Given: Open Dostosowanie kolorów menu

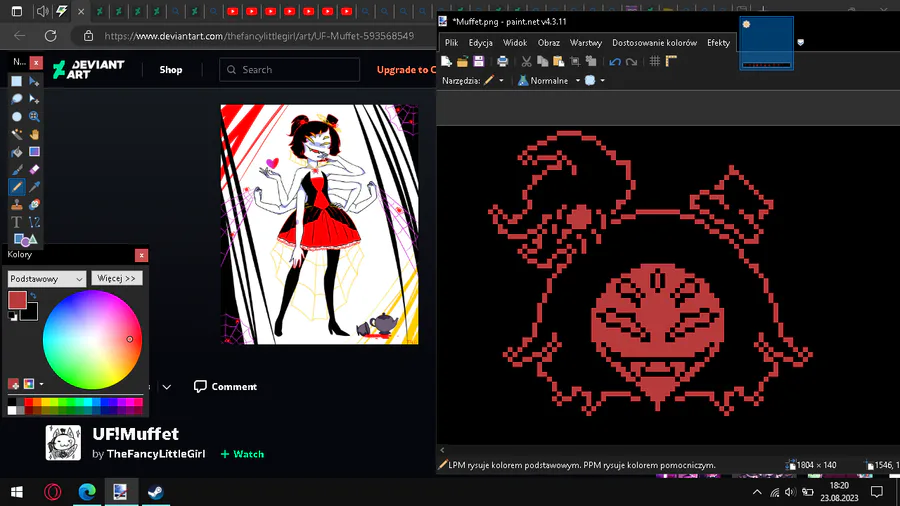Looking at the screenshot, I should click(654, 42).
